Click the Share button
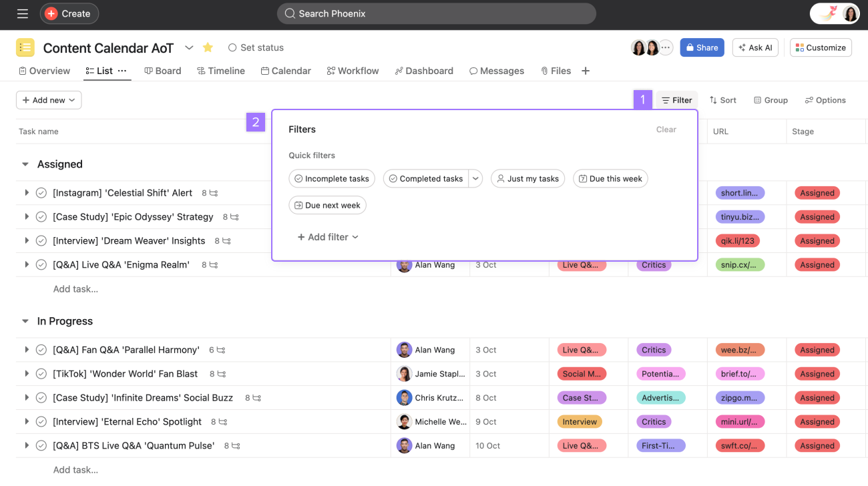Image resolution: width=868 pixels, height=486 pixels. point(702,47)
